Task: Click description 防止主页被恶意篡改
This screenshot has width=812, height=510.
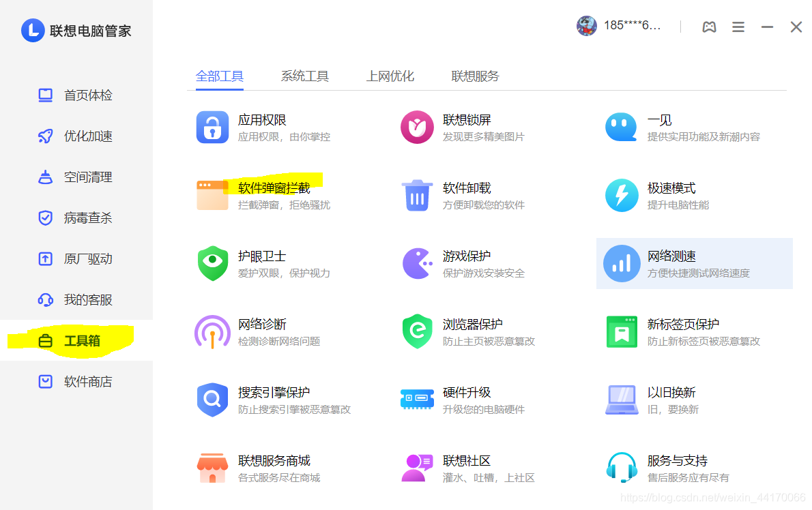Action: (489, 342)
